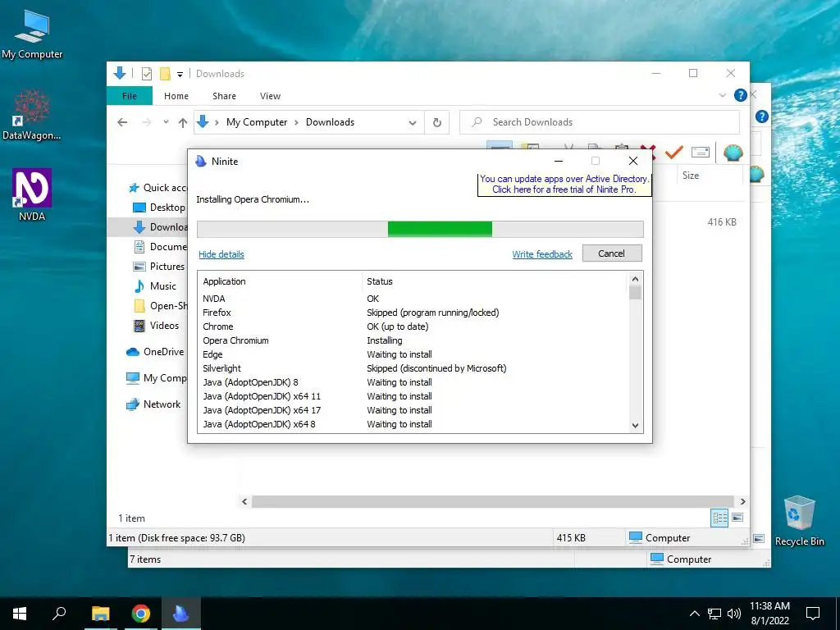Open the address bar history dropdown
This screenshot has height=630, width=840.
pos(413,123)
